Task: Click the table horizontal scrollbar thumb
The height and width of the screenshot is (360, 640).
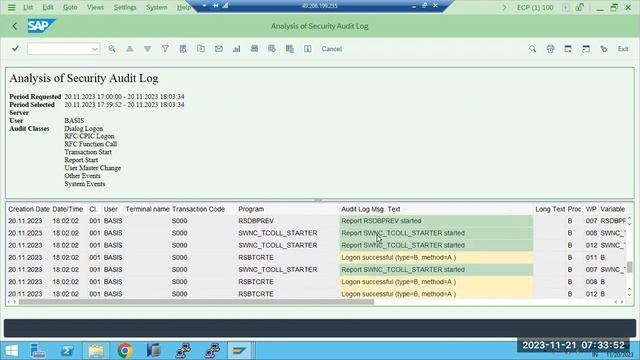Action: pyautogui.click(x=196, y=302)
